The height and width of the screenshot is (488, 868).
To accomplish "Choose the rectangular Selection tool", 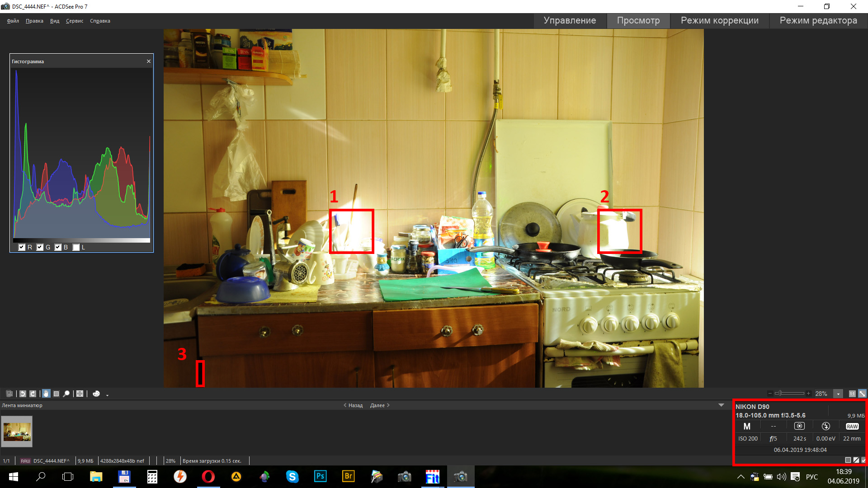I will [56, 394].
